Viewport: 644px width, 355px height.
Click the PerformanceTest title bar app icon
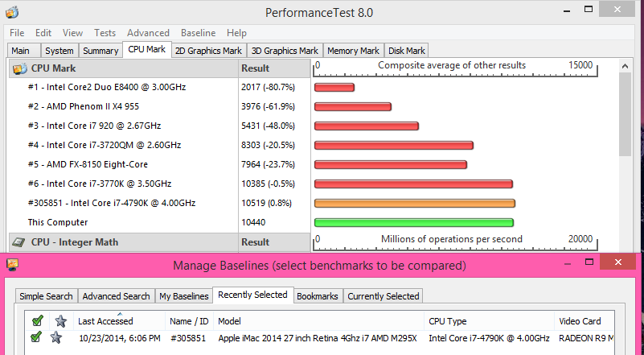point(11,13)
